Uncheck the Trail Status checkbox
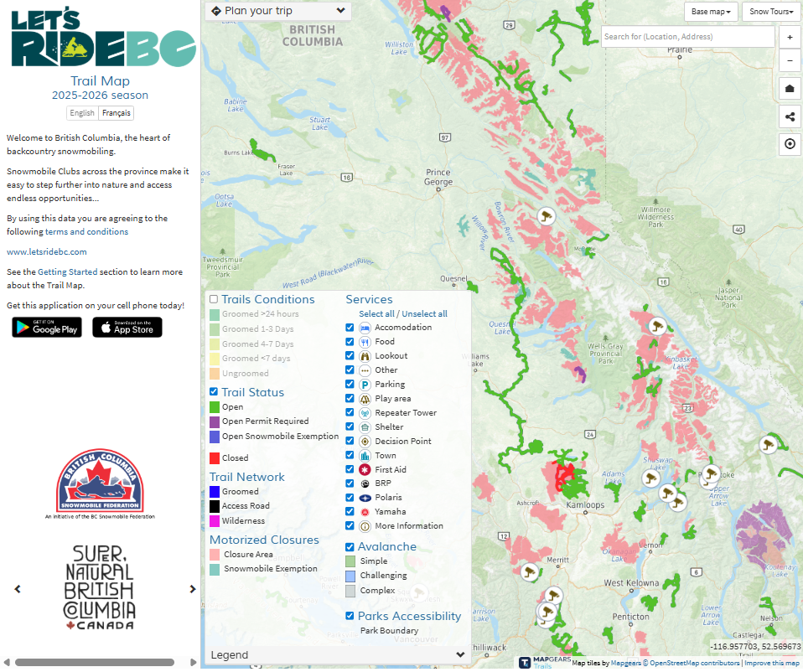Image resolution: width=803 pixels, height=672 pixels. [x=214, y=392]
